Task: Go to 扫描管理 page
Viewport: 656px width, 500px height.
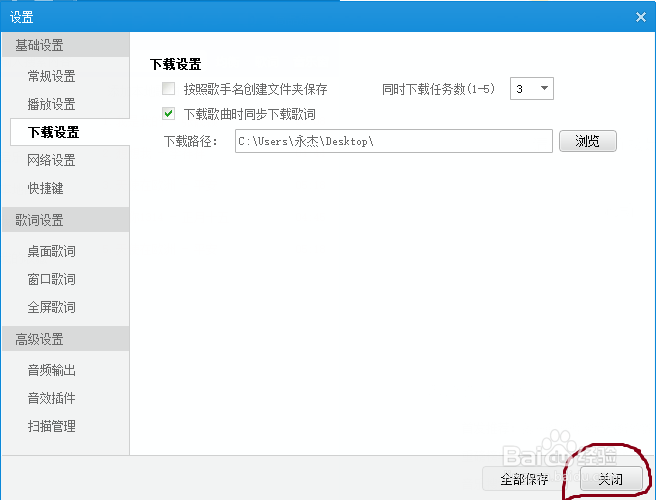Action: (51, 426)
